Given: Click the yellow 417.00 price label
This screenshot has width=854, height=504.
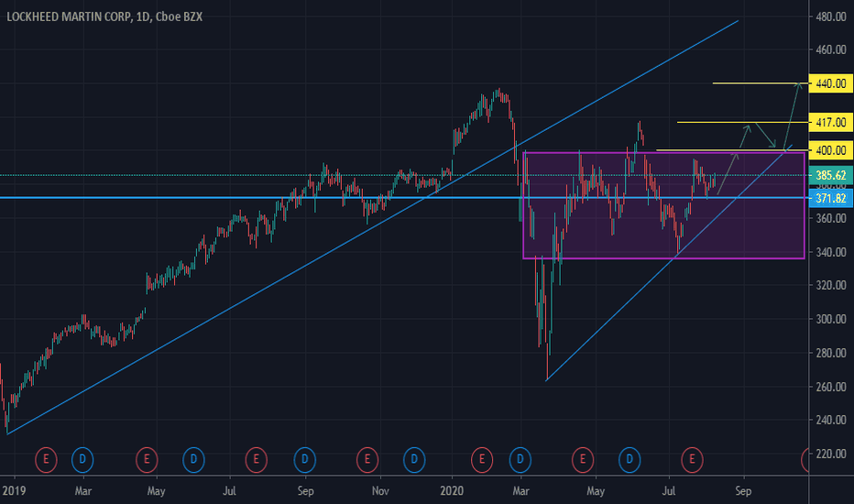Looking at the screenshot, I should (x=830, y=123).
